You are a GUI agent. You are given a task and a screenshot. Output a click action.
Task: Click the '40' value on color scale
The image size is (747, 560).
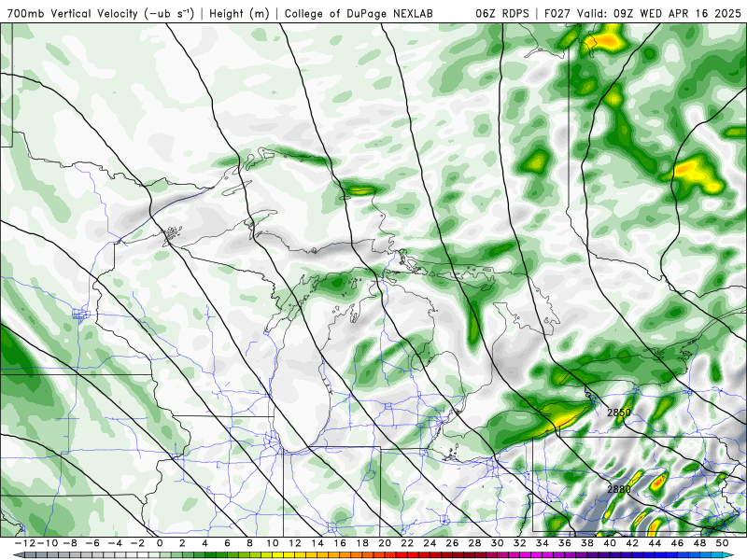click(x=611, y=543)
